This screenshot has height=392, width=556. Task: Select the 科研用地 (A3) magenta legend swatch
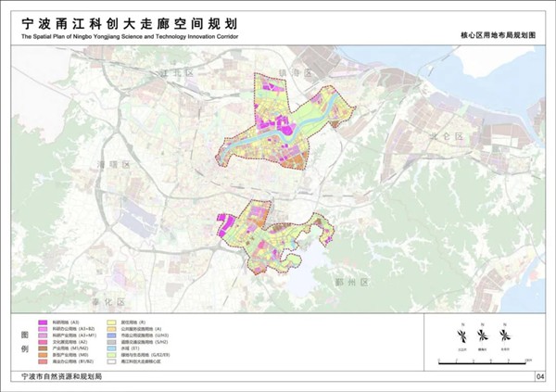pos(43,321)
